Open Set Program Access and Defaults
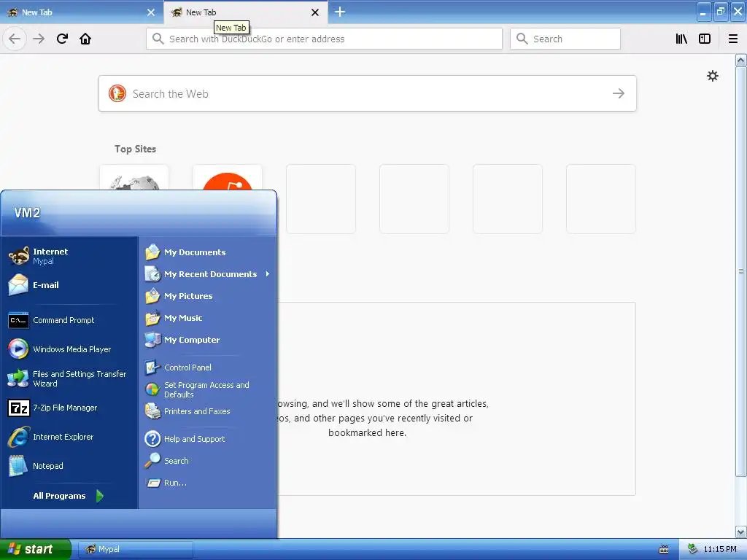The width and height of the screenshot is (747, 560). click(207, 389)
